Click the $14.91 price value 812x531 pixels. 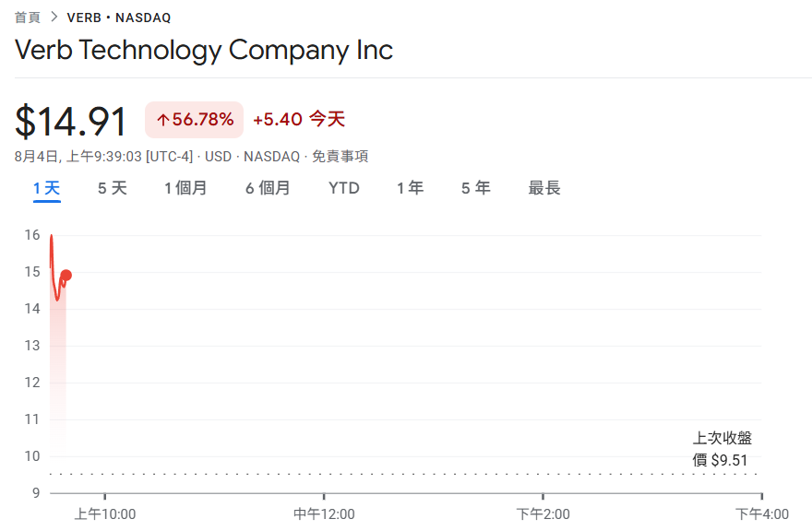70,122
